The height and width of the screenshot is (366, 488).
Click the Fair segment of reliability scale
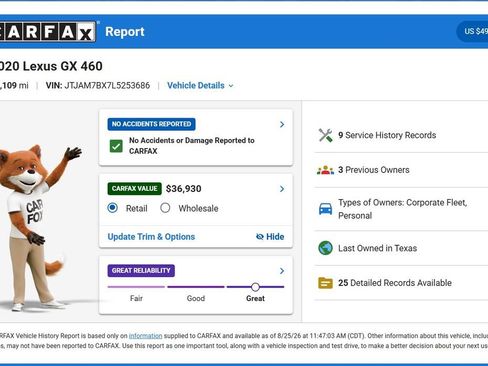click(x=136, y=287)
